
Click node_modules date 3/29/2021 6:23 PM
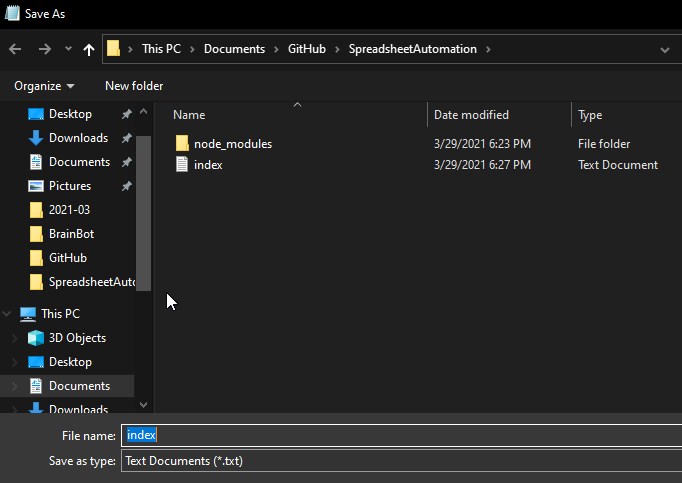pyautogui.click(x=482, y=144)
